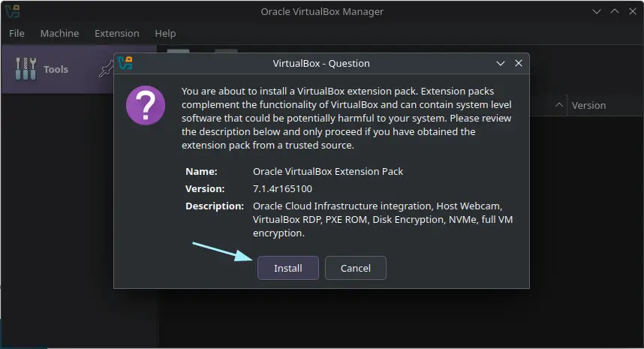
Task: Open the Machine menu
Action: point(59,33)
